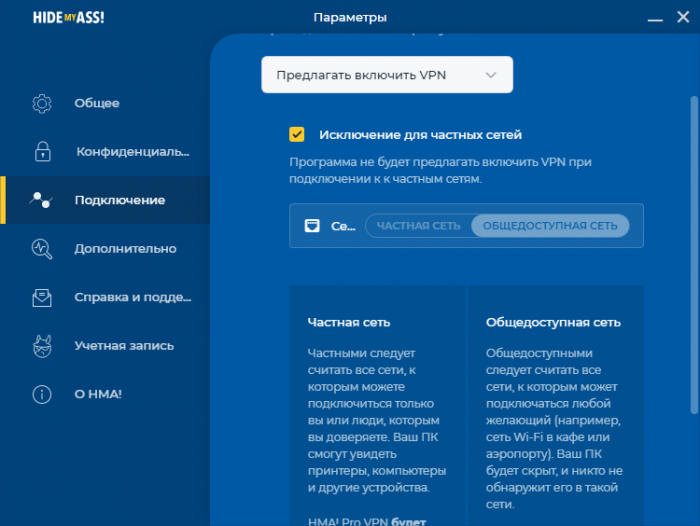Click the donkey avatar icon for Учетная запись
Image resolution: width=700 pixels, height=526 pixels.
42,346
